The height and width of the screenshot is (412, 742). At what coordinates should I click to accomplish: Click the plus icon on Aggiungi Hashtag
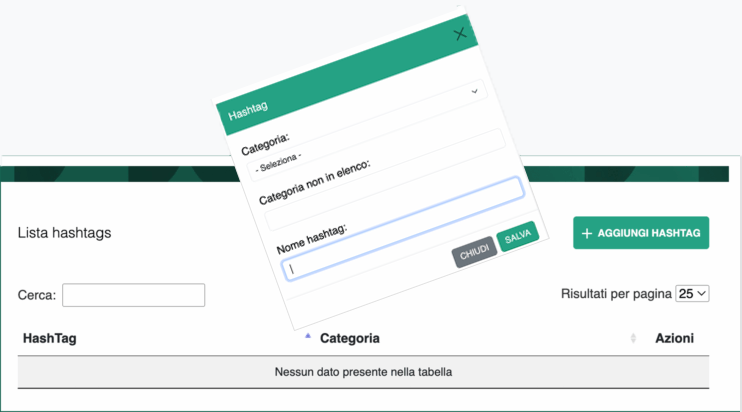(x=587, y=233)
